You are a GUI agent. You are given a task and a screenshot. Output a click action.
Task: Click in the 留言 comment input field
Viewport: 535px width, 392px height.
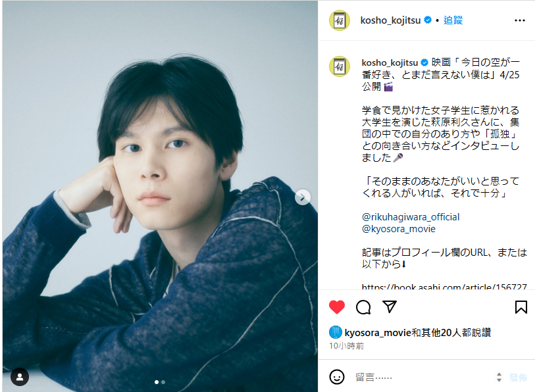[x=423, y=377]
